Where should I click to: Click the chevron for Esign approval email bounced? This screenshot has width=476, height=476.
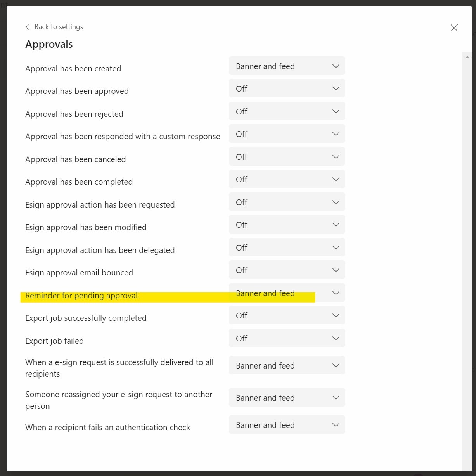point(336,270)
